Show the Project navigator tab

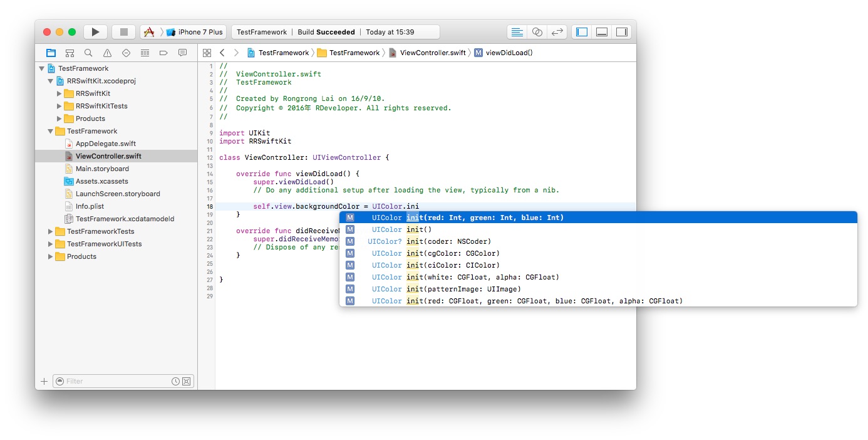51,53
